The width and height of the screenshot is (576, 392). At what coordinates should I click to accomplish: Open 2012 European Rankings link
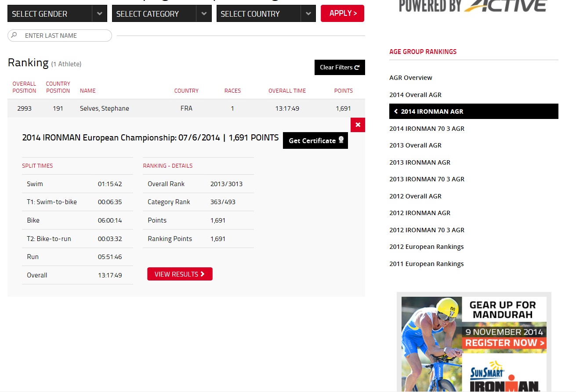[x=426, y=247]
